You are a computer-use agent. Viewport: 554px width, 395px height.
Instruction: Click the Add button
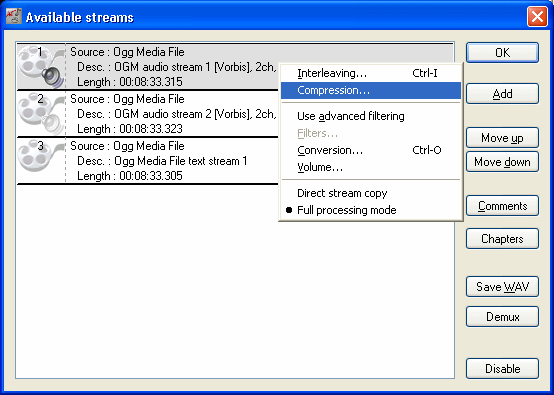[x=502, y=94]
